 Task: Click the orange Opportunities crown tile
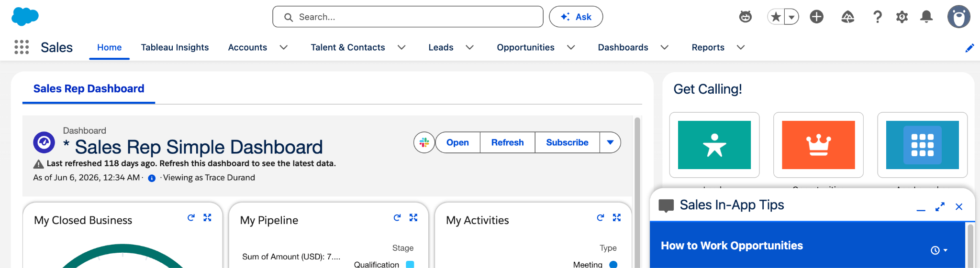coord(818,145)
